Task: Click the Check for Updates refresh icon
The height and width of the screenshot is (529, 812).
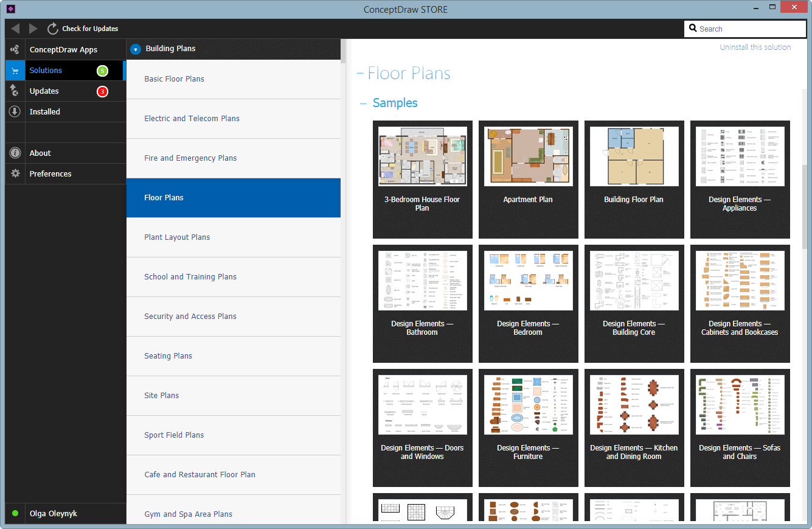Action: (53, 29)
